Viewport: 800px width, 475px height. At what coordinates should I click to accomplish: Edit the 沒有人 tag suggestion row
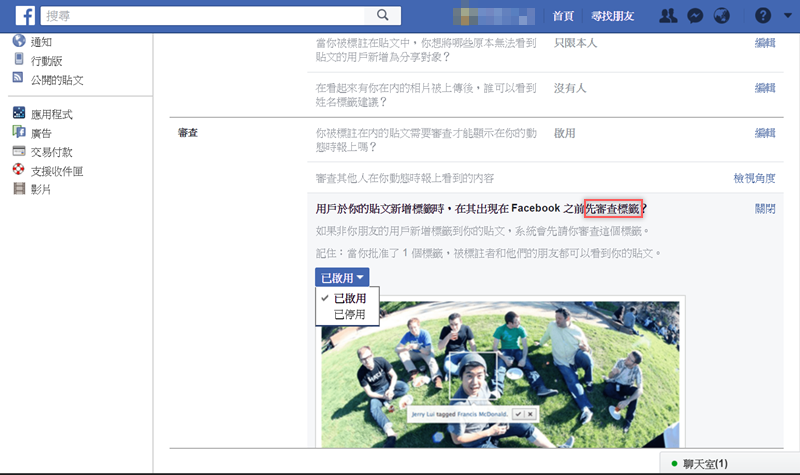[765, 88]
